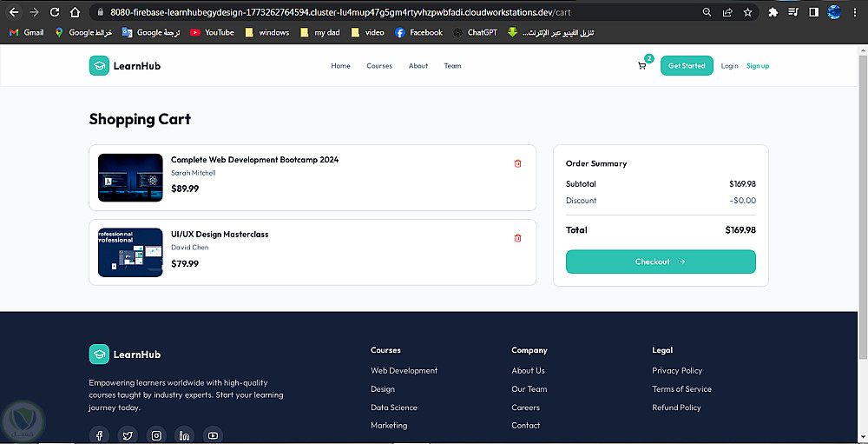Open the Facebook bookmark in bookmarks bar
This screenshot has height=444, width=868.
point(419,33)
